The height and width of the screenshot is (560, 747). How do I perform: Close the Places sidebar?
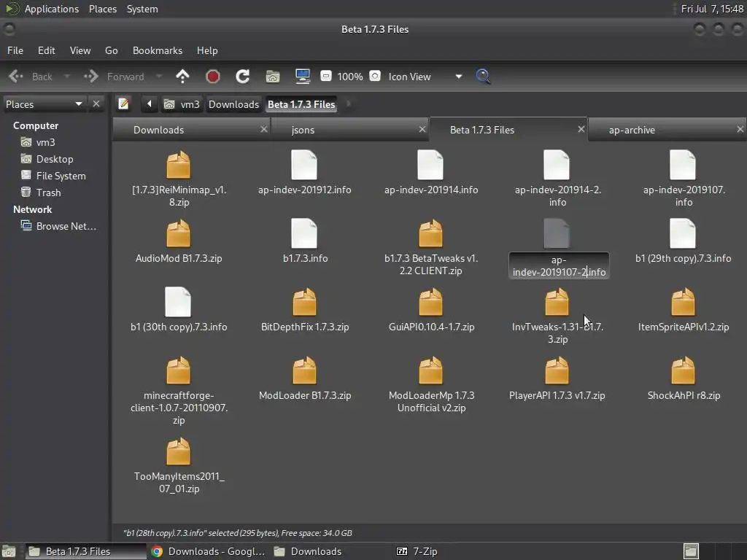point(96,104)
